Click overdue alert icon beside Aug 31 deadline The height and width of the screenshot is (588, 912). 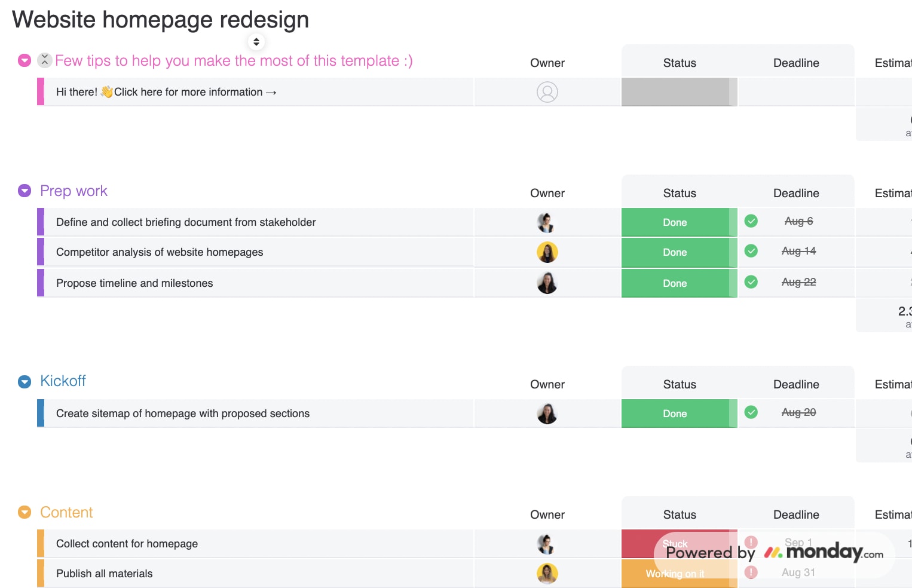(751, 572)
